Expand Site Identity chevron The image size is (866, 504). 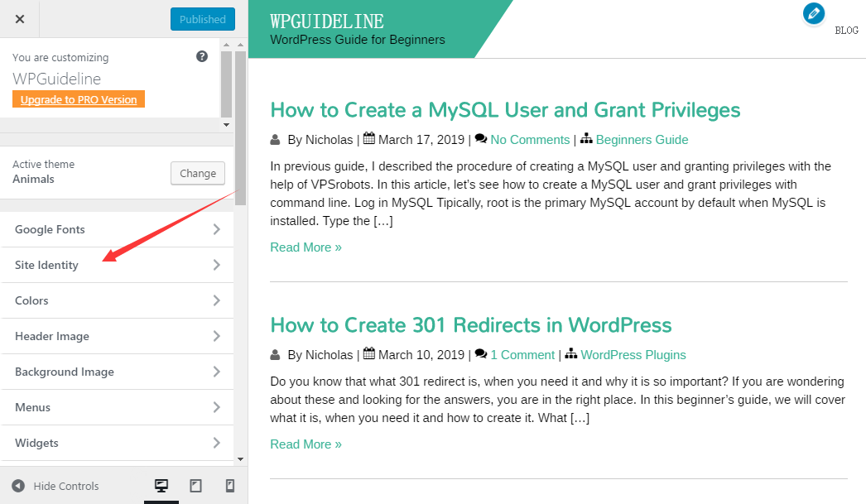point(217,265)
